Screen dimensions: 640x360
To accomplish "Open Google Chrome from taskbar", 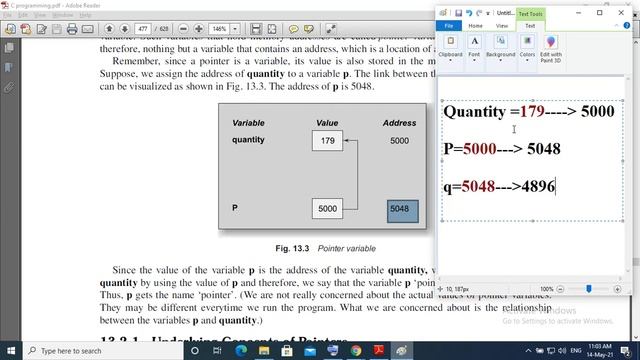I will (x=356, y=351).
